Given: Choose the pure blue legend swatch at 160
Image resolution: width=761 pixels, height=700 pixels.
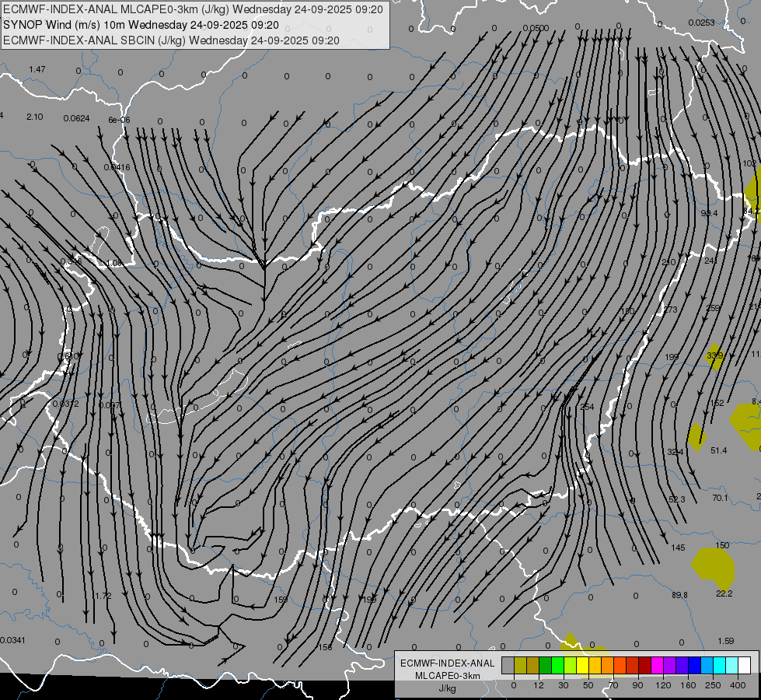Looking at the screenshot, I should pyautogui.click(x=694, y=666).
